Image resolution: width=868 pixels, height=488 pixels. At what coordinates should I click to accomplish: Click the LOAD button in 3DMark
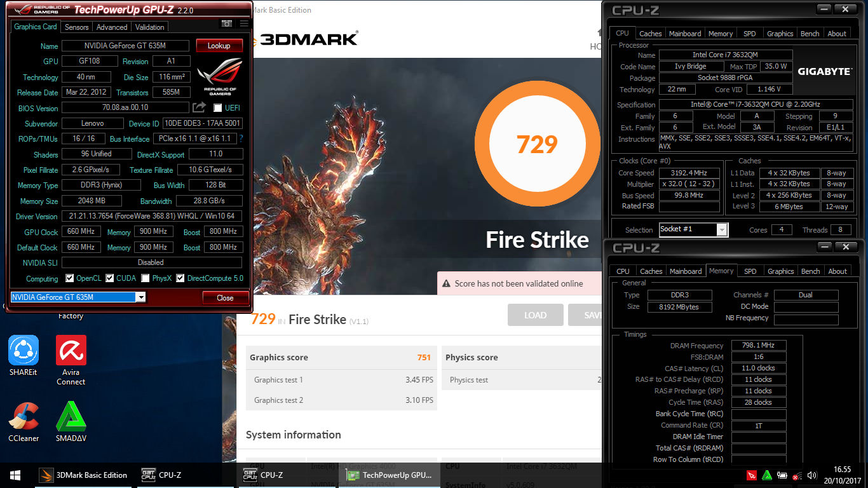(x=535, y=315)
